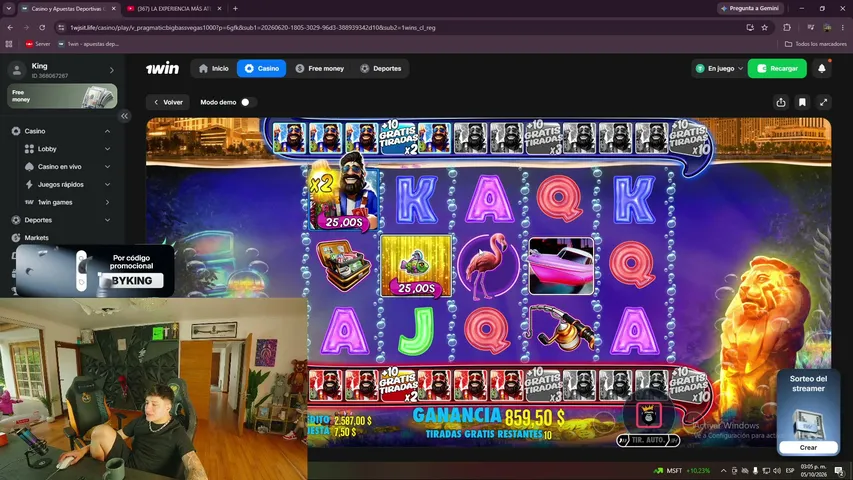Bookmark this game as favorite
This screenshot has height=480, width=853.
(x=802, y=102)
